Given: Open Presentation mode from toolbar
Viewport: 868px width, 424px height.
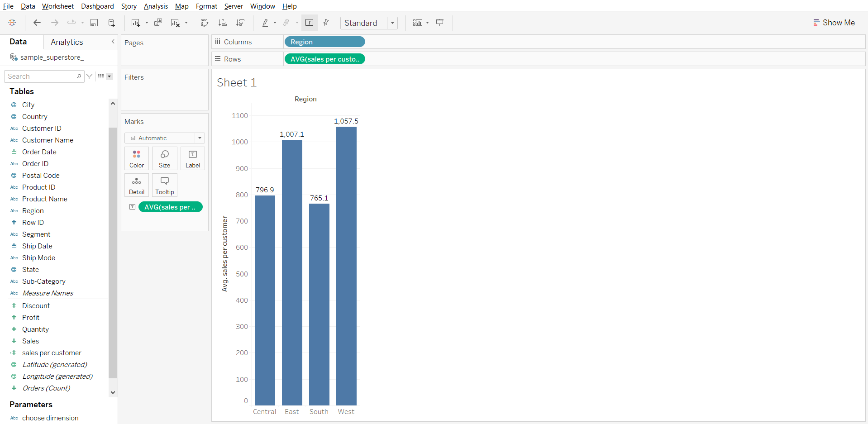Looking at the screenshot, I should (439, 23).
